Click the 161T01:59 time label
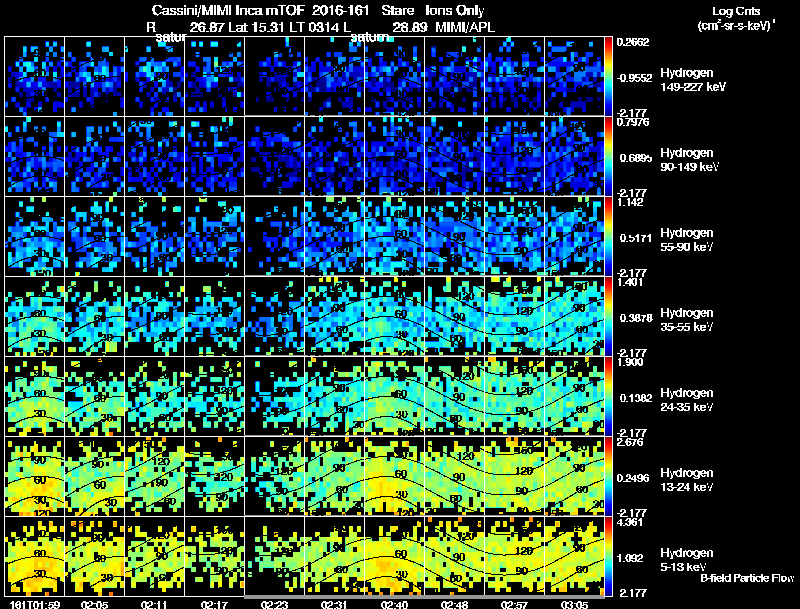Viewport: 800px width, 609px height. 35,605
